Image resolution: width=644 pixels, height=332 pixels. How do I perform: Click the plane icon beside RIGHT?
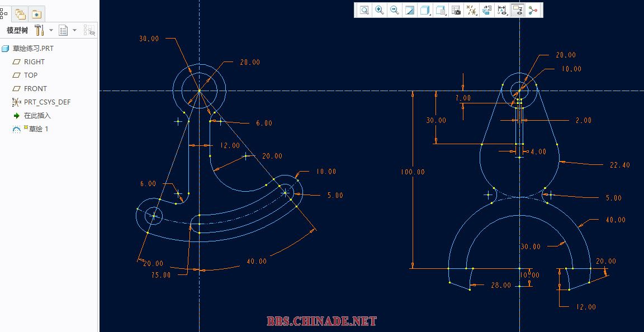[x=16, y=61]
